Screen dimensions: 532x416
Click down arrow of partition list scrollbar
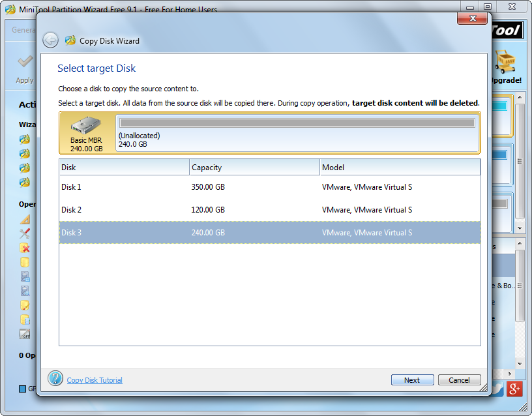(x=520, y=364)
